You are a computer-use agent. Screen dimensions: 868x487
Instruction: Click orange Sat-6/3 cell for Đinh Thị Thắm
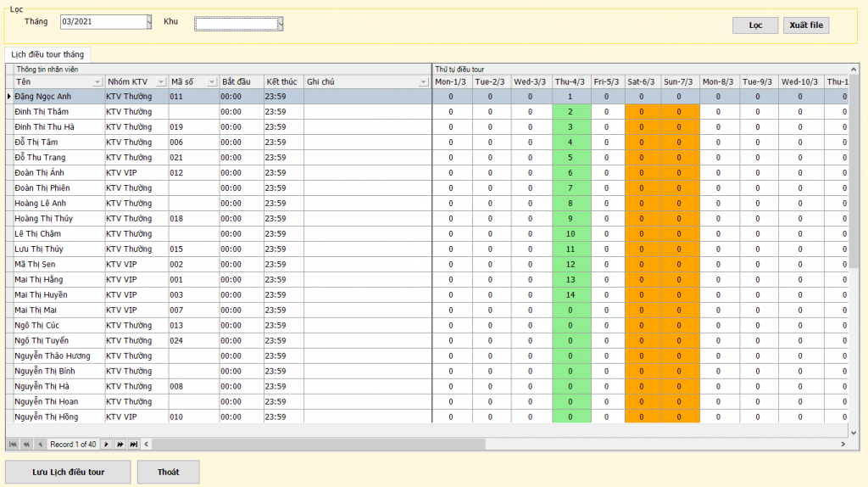point(642,112)
